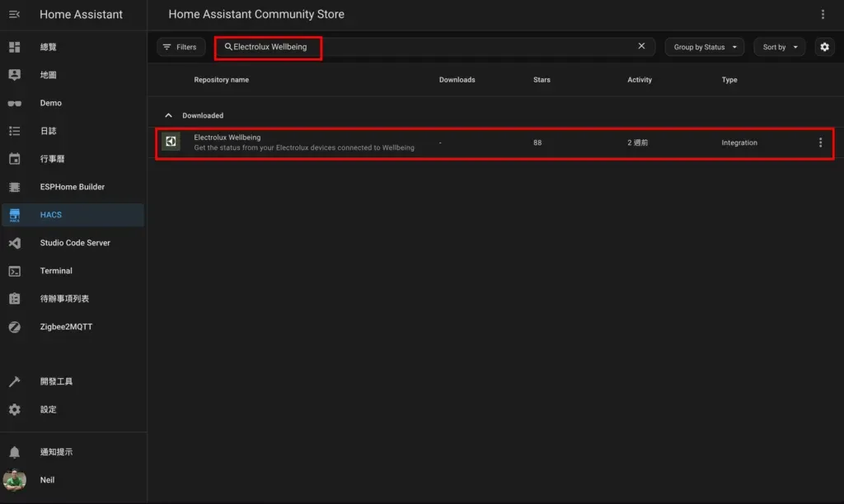Image resolution: width=844 pixels, height=504 pixels.
Task: Collapse the Downloaded group
Action: click(169, 115)
